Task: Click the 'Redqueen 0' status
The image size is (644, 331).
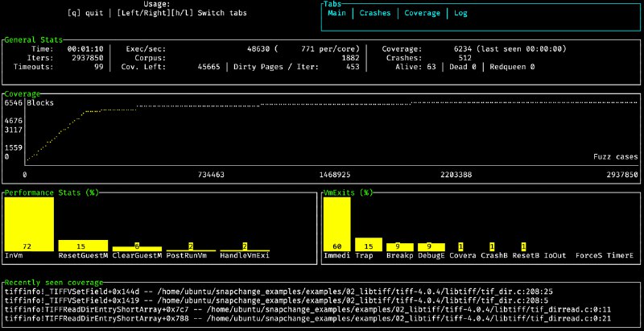Action: point(512,67)
